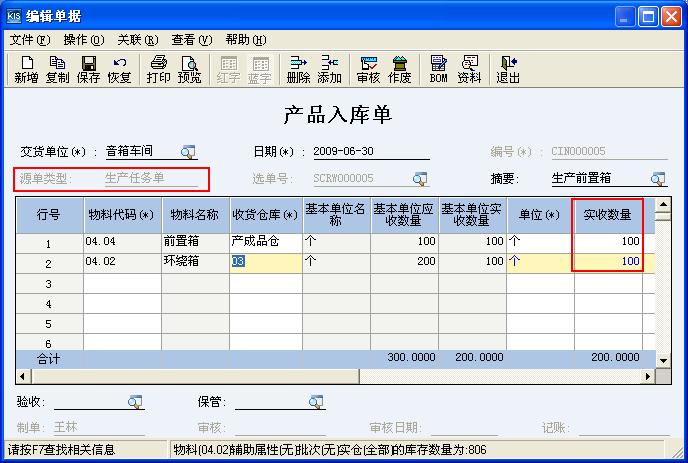688x463 pixels.
Task: Click the 日期 field showing 2009-06-30
Action: coord(371,151)
